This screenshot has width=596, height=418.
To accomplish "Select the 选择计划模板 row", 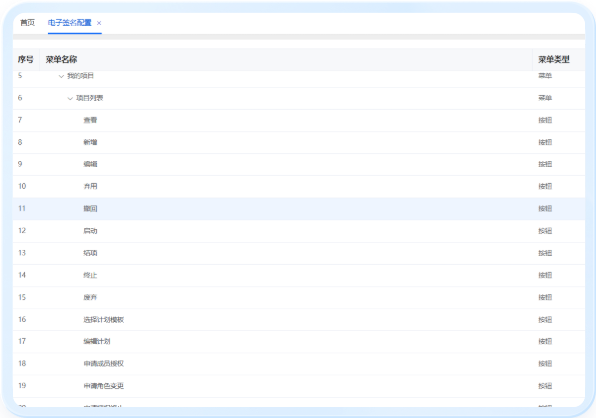I will click(x=299, y=320).
